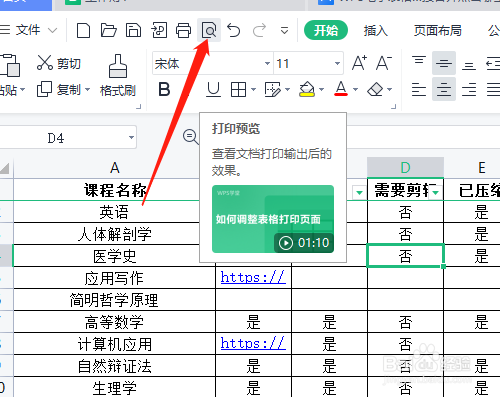Apply cell borders icon
This screenshot has height=397, width=500.
click(238, 89)
